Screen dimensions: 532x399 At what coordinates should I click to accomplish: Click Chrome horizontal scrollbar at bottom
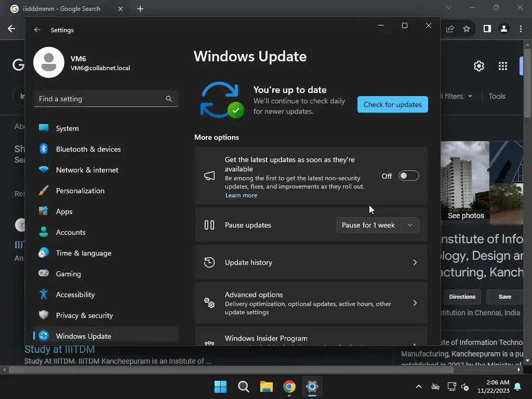pyautogui.click(x=231, y=369)
